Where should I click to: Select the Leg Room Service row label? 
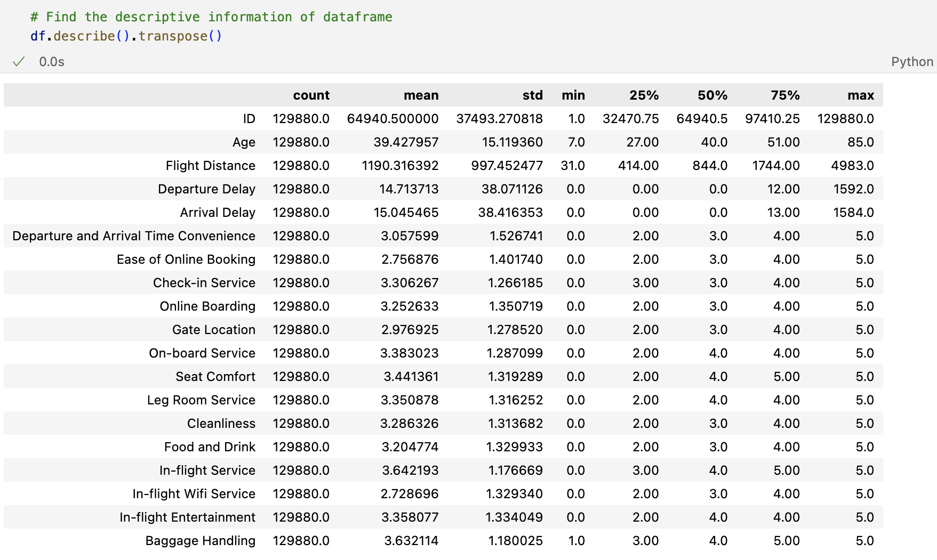pyautogui.click(x=201, y=400)
